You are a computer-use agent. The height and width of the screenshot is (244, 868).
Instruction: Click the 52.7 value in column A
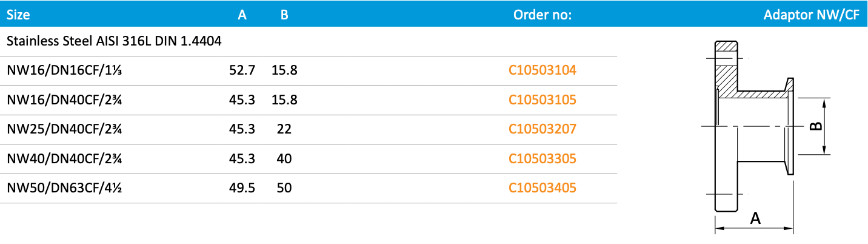(x=242, y=70)
